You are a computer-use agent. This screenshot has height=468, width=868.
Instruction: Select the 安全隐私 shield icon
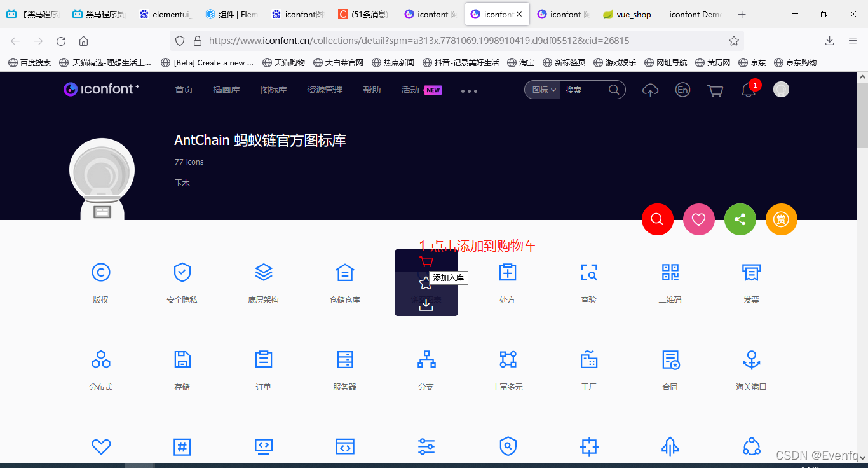click(x=182, y=272)
